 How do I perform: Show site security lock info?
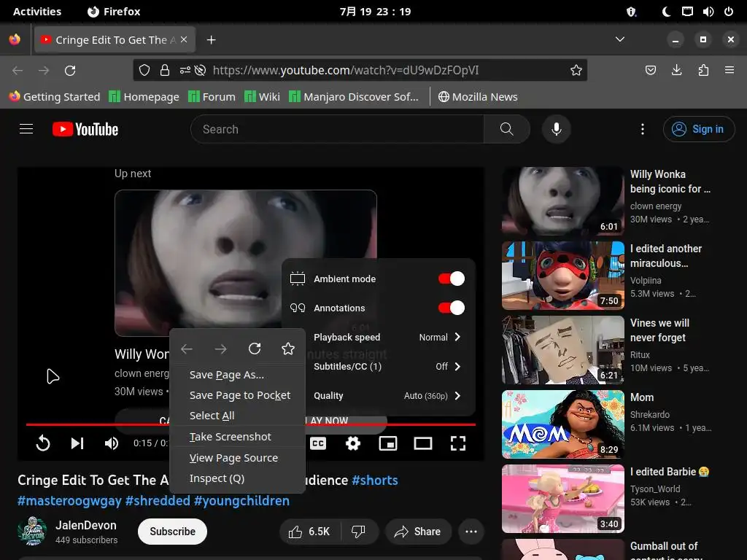165,71
